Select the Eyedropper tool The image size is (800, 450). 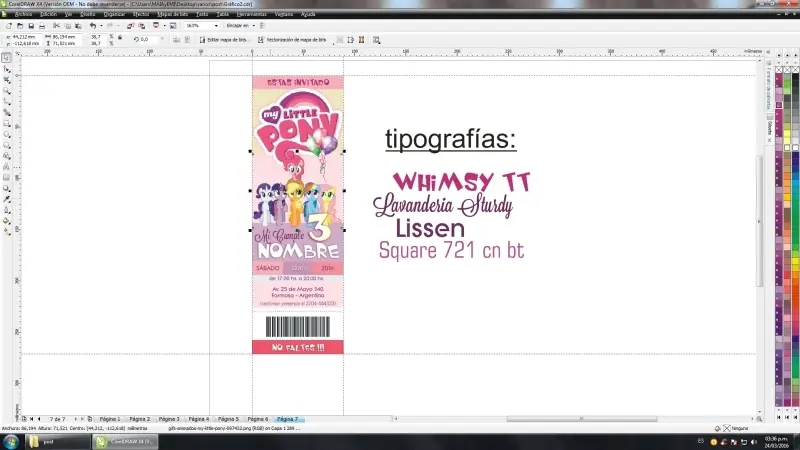[7, 199]
